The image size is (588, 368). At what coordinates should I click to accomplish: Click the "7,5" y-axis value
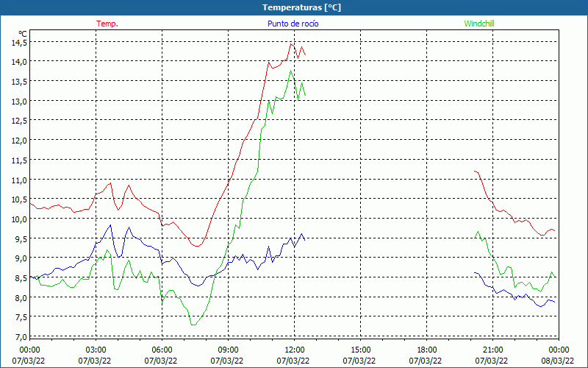(21, 317)
